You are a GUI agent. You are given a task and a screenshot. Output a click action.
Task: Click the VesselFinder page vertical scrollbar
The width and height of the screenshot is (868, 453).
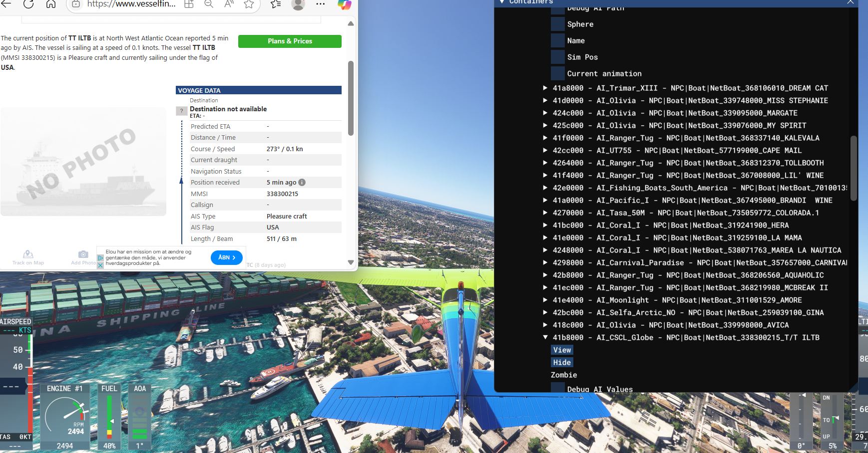pos(351,98)
